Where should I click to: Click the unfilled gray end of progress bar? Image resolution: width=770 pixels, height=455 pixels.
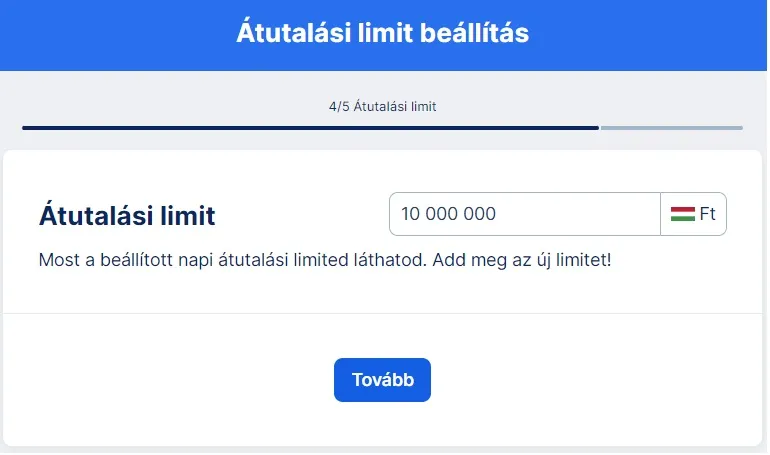(670, 128)
